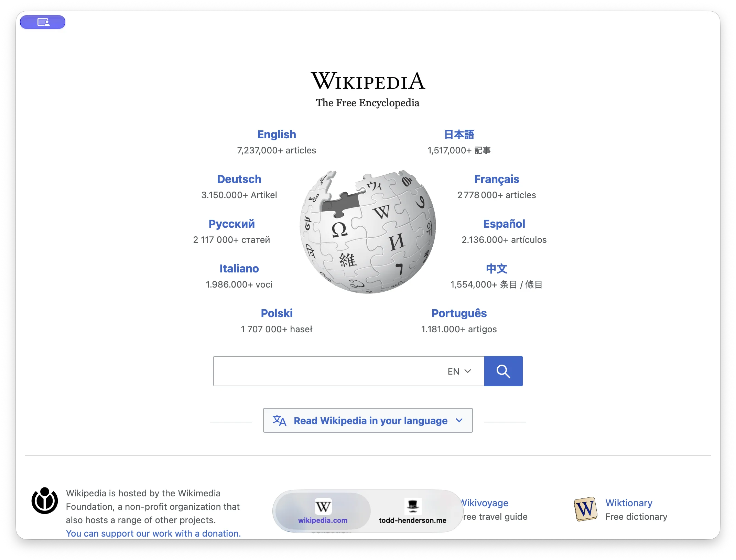Click the 1.986.000+ voci text
The image size is (736, 560).
point(239,284)
